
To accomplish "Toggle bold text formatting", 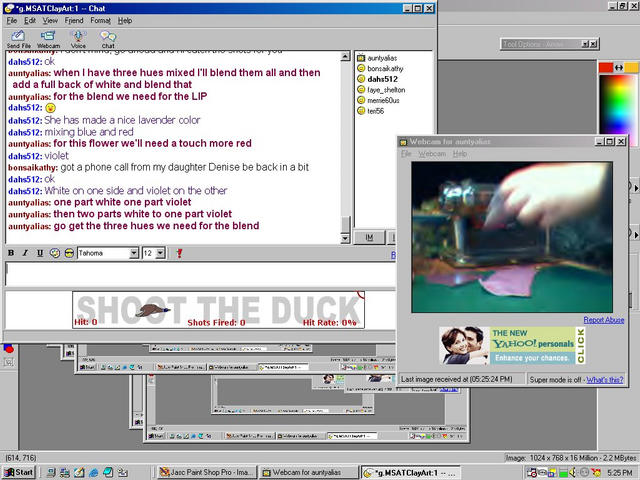I will 11,253.
